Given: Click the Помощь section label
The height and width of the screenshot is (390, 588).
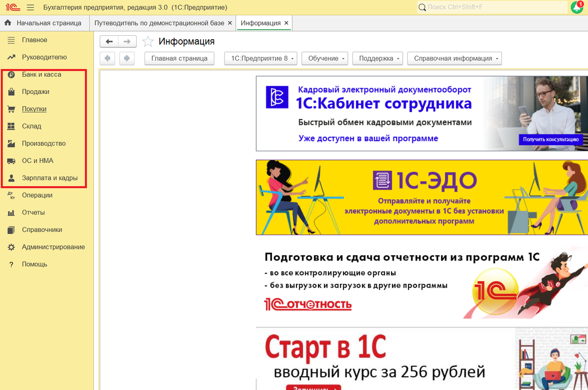Looking at the screenshot, I should (x=35, y=264).
